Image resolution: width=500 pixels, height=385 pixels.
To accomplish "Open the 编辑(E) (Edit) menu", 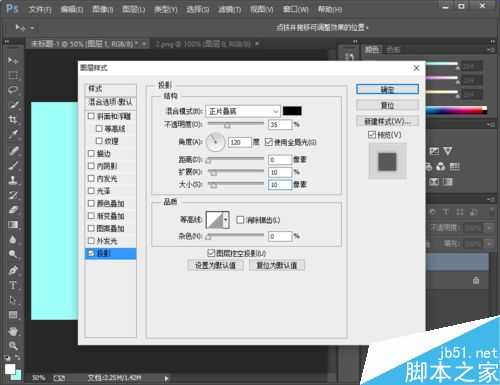I will (x=71, y=9).
